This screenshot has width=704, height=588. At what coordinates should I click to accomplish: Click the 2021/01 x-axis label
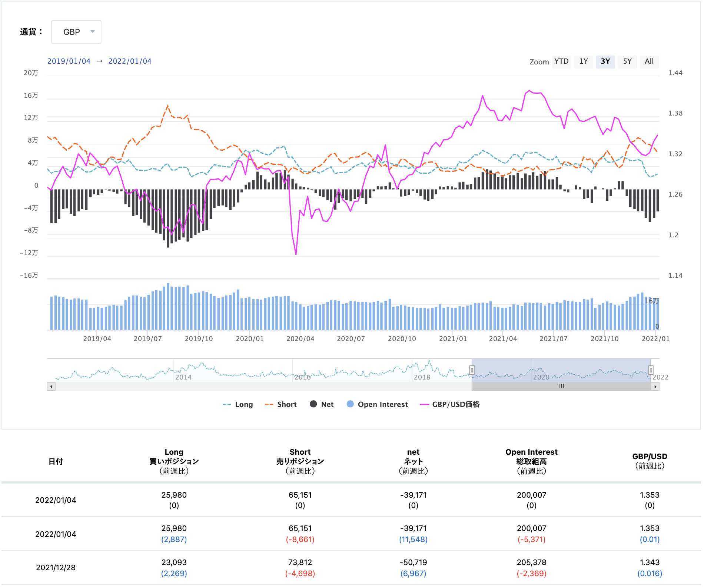point(453,339)
